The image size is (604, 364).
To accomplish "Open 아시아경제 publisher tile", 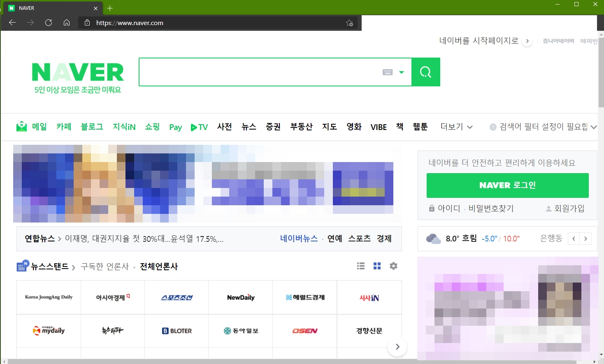I will [x=113, y=297].
